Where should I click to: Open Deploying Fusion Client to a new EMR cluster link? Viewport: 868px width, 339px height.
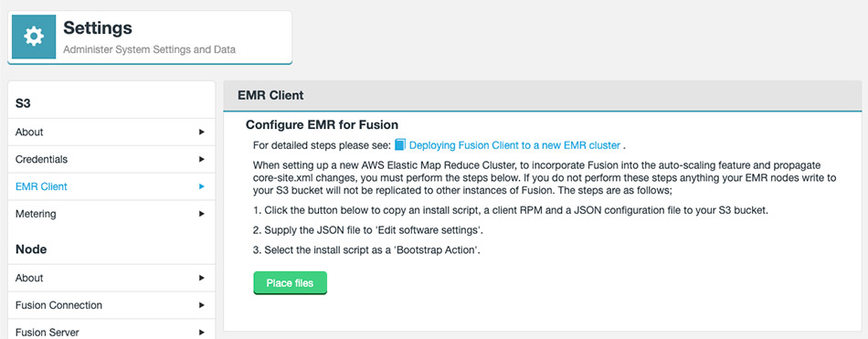coord(514,145)
